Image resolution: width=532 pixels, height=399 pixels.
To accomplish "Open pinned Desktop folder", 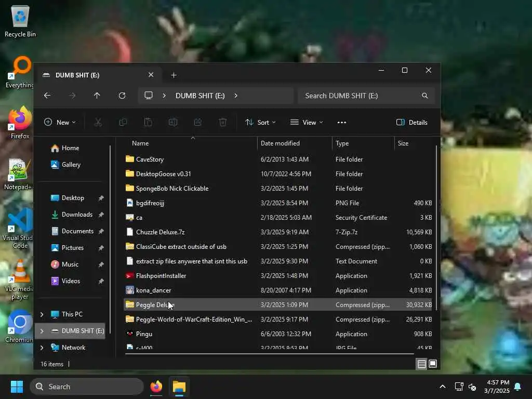I will pyautogui.click(x=67, y=198).
